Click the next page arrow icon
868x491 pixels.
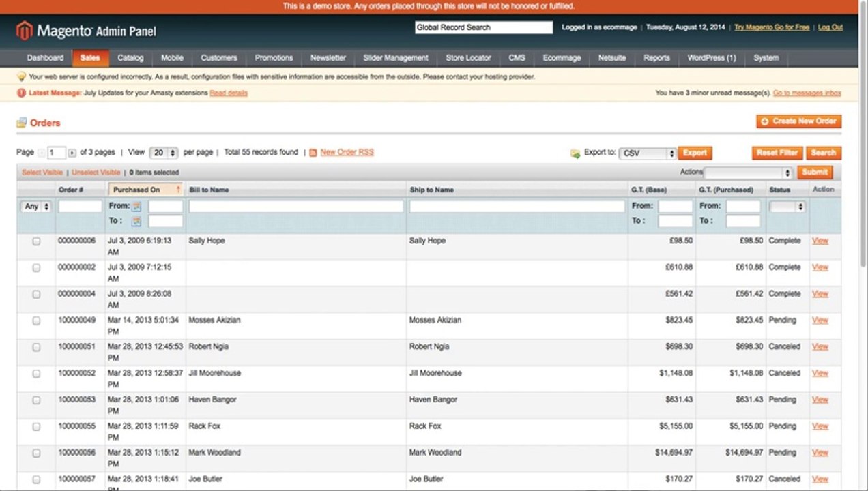coord(72,153)
